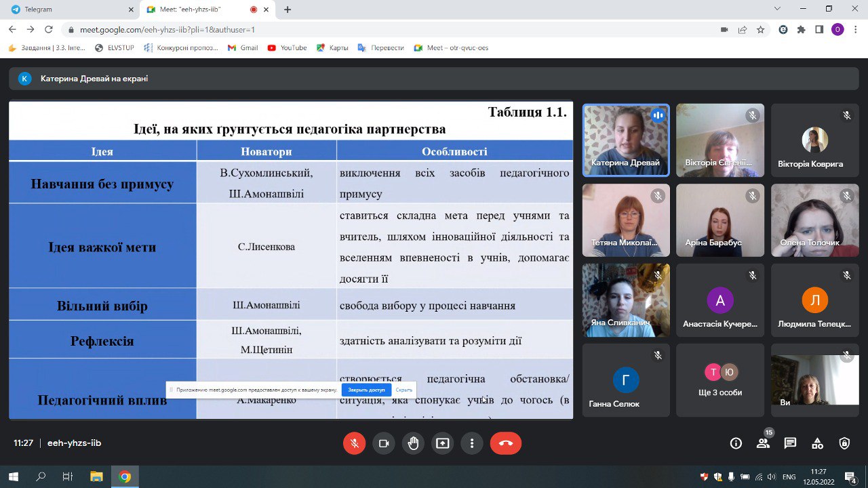The image size is (868, 488).
Task: Open the activities panel icon
Action: (817, 443)
